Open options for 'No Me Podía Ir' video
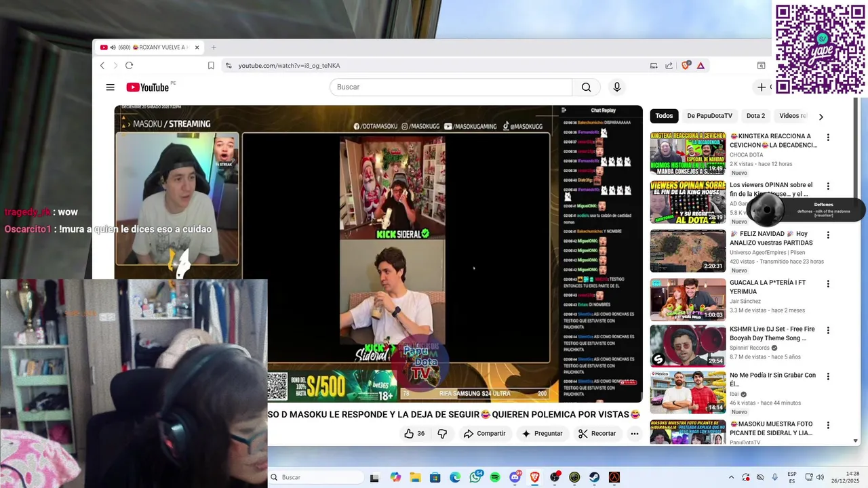 pyautogui.click(x=827, y=376)
